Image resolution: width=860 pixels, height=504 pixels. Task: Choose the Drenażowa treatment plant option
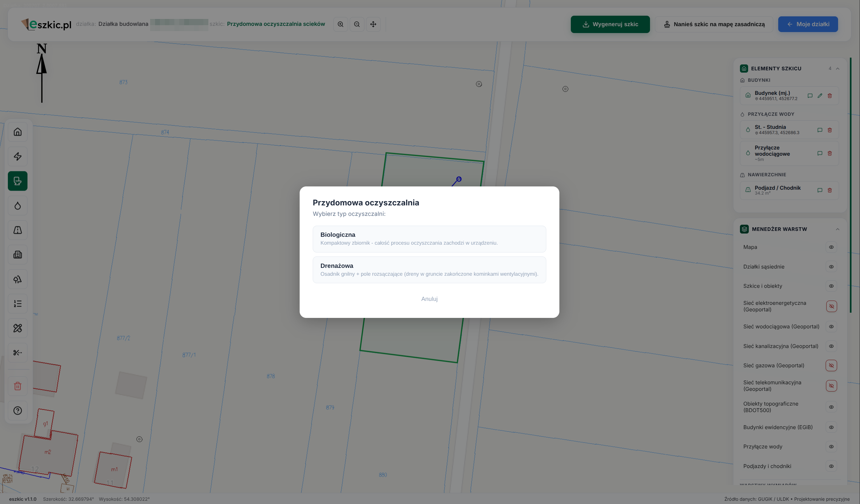tap(429, 270)
